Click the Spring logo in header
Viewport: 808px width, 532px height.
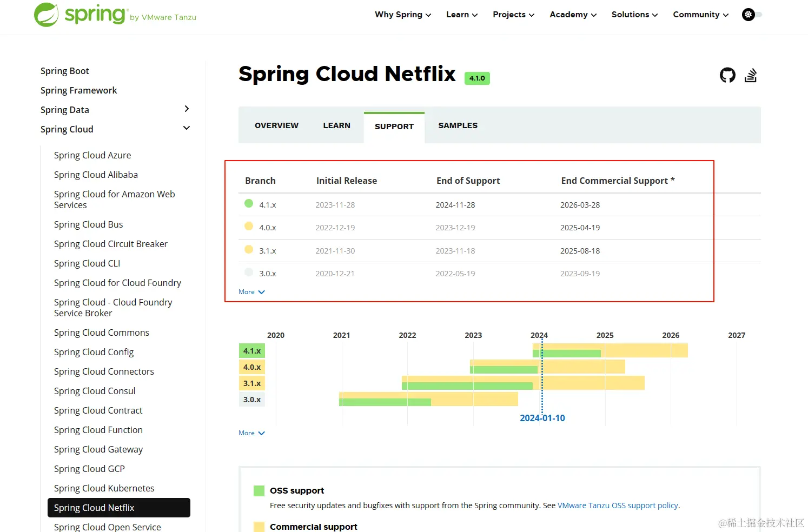tap(115, 15)
